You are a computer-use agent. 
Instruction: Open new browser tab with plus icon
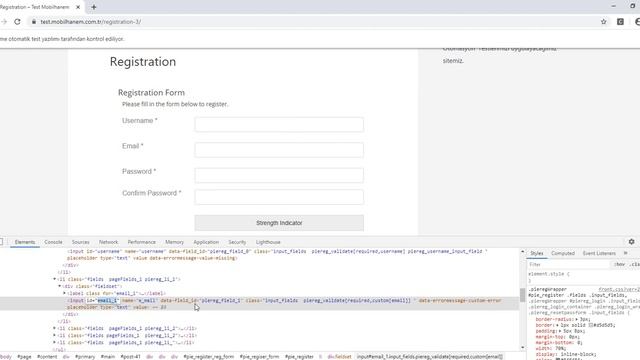93,7
